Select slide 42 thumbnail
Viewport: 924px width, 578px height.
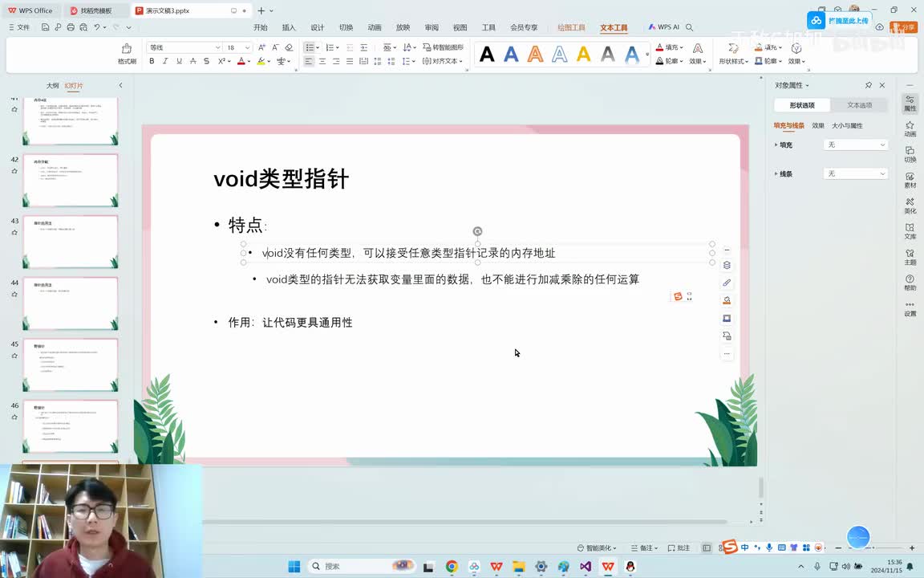tap(71, 181)
